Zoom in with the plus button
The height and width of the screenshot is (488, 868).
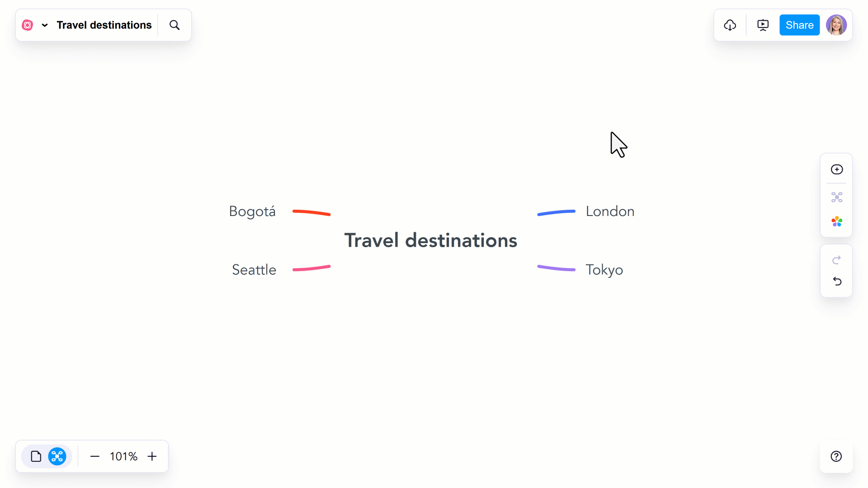152,456
